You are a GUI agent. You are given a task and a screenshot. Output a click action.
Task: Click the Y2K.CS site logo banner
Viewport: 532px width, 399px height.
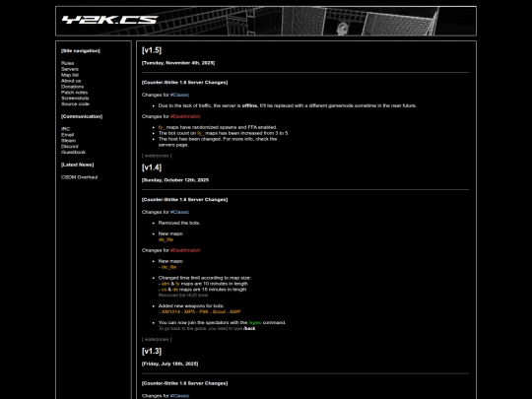266,21
